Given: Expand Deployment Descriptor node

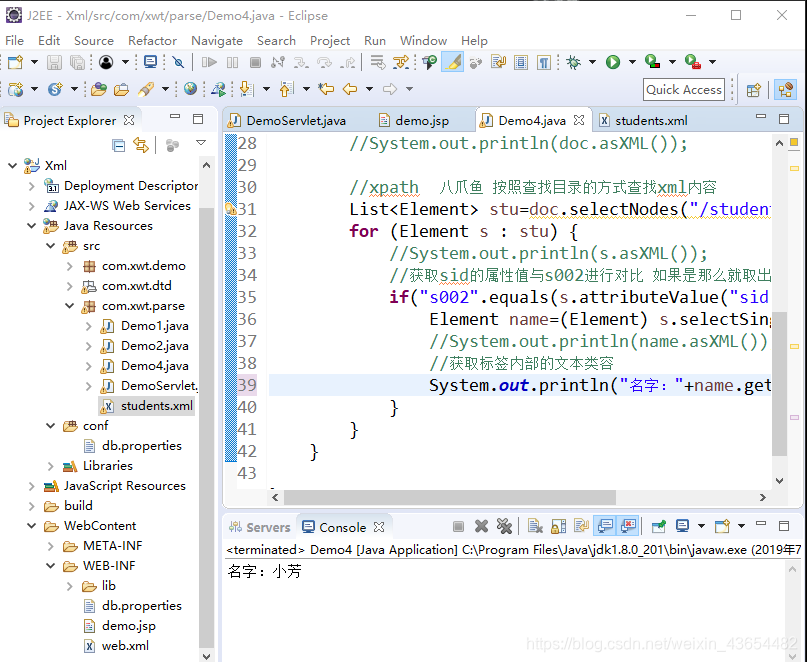Looking at the screenshot, I should tap(31, 186).
